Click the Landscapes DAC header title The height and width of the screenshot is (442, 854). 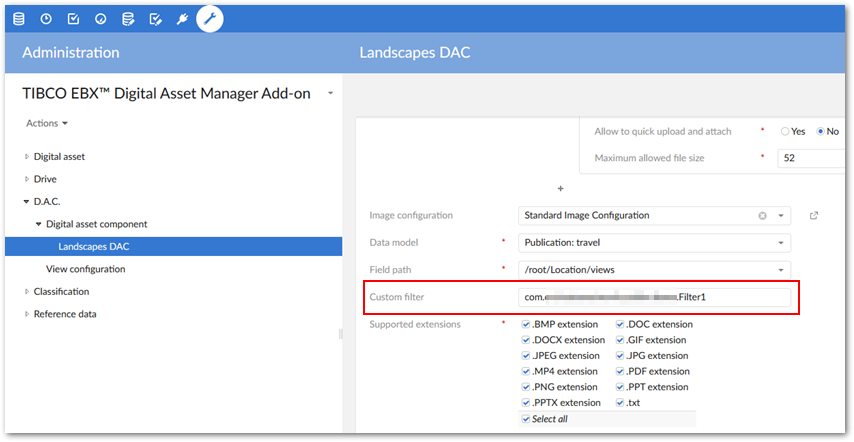click(414, 53)
